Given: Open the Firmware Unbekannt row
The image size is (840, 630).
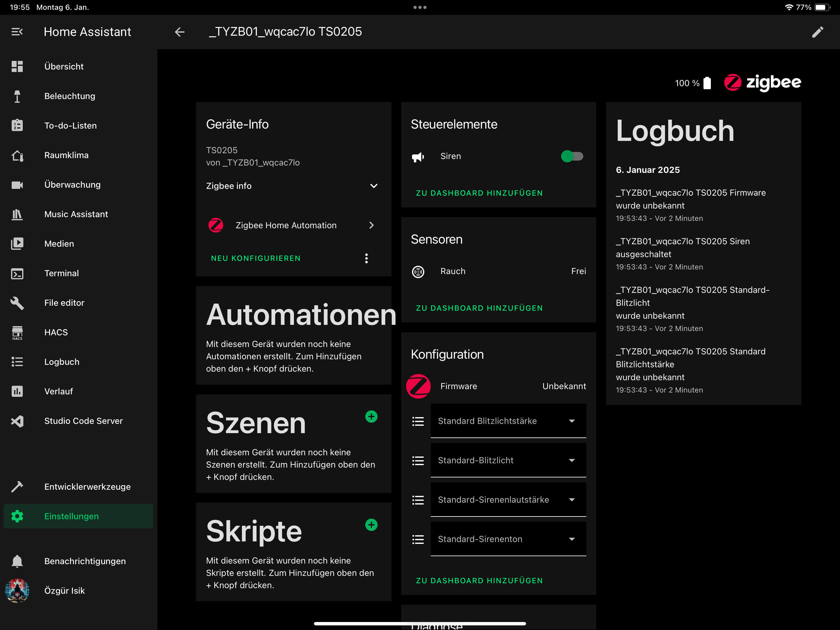Looking at the screenshot, I should (498, 386).
